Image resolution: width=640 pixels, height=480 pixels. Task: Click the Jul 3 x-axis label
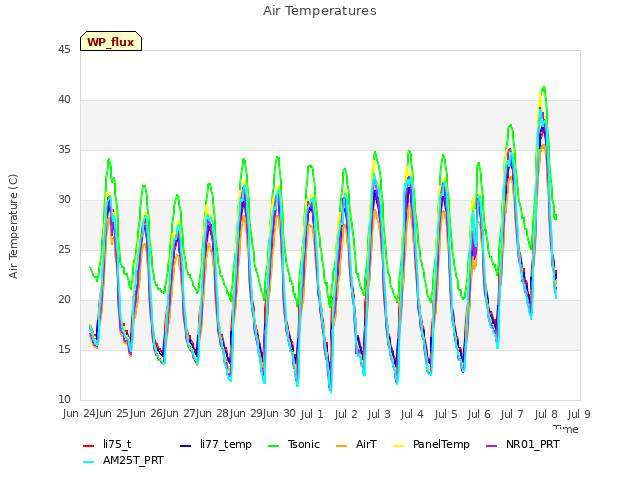point(379,414)
